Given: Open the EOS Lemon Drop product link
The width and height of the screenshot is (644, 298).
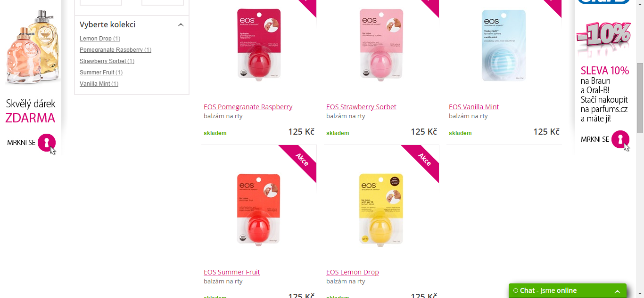Looking at the screenshot, I should click(353, 272).
